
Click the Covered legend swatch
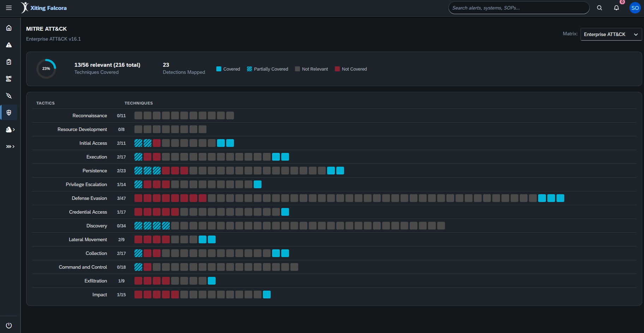(219, 69)
